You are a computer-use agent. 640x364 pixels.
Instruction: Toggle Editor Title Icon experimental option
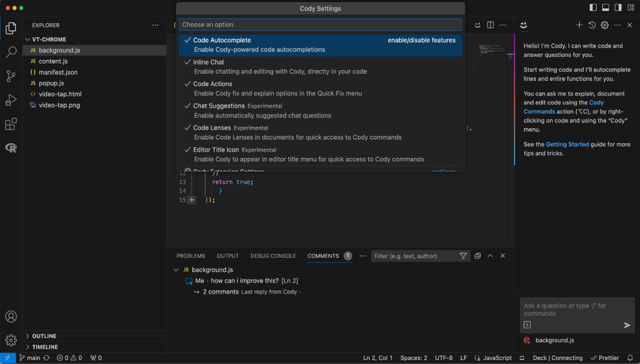click(x=320, y=154)
